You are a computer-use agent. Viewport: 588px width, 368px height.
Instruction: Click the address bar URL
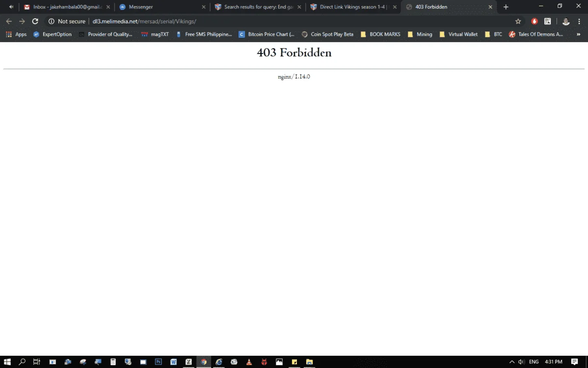145,21
